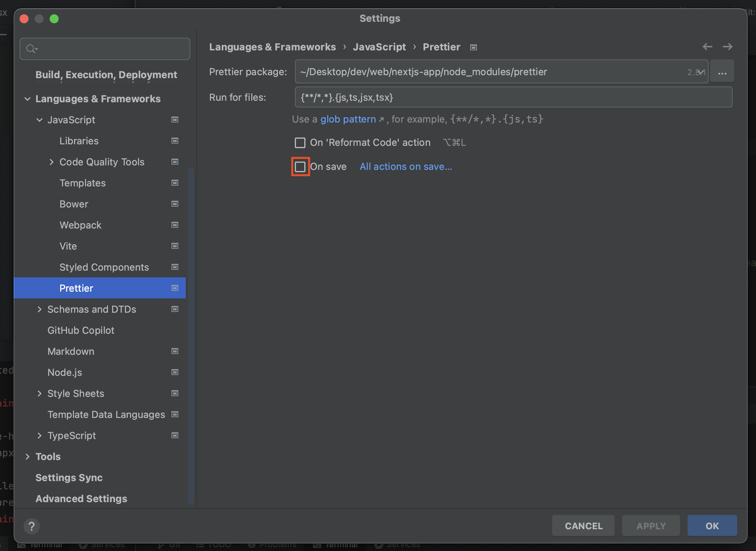Image resolution: width=756 pixels, height=551 pixels.
Task: Collapse the JavaScript tree node
Action: point(39,120)
